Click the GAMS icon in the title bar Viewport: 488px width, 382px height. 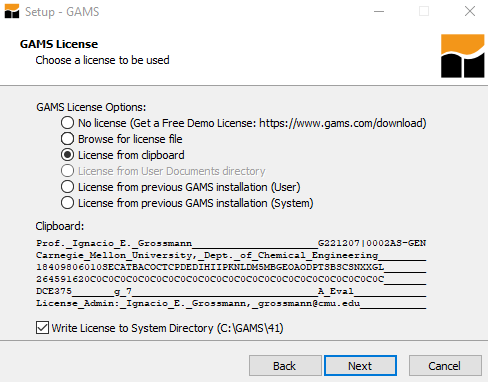[x=12, y=11]
